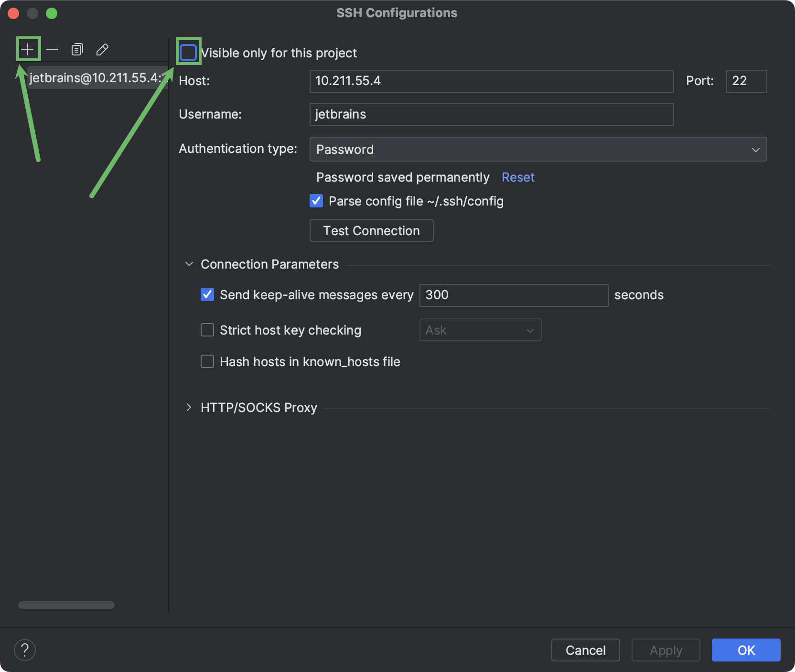Enable strict host key checking
This screenshot has width=795, height=672.
(x=207, y=330)
